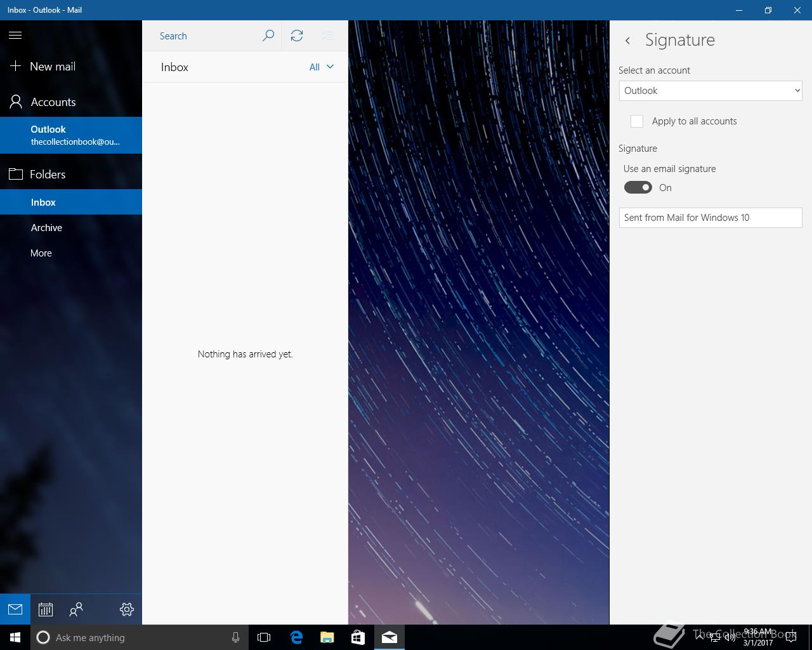The height and width of the screenshot is (650, 812).
Task: Open Accounts management
Action: point(53,102)
